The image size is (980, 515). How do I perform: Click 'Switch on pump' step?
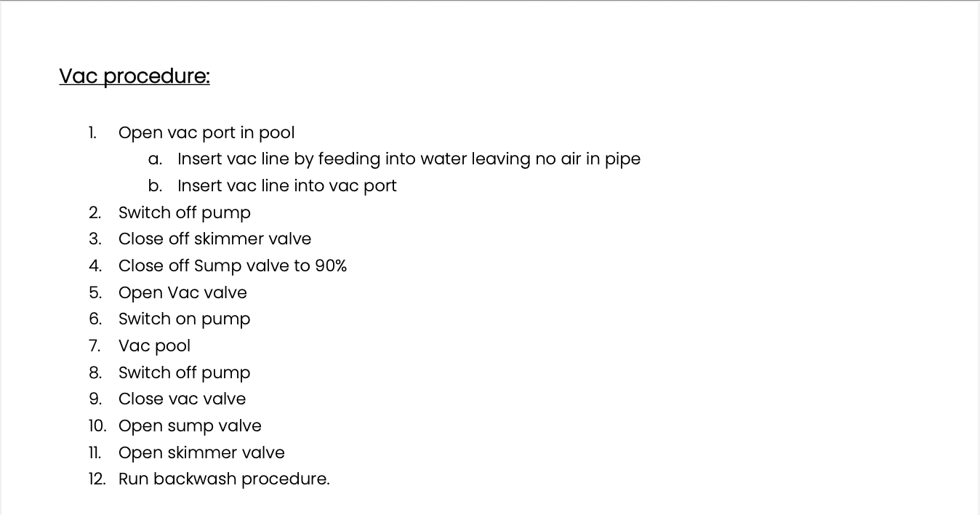tap(185, 319)
